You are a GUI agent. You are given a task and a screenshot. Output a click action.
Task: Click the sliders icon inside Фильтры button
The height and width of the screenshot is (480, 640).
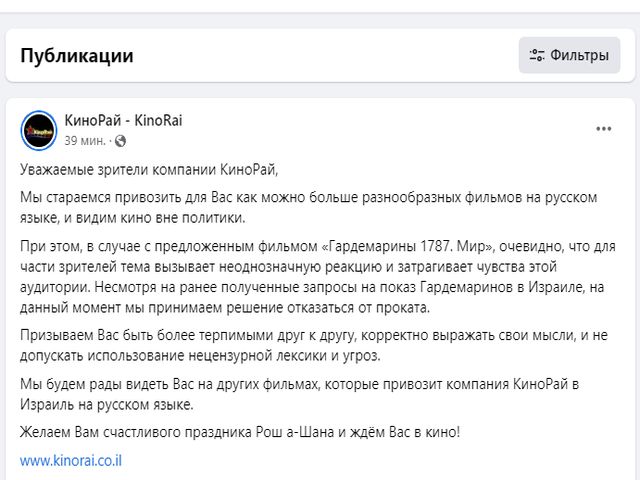pos(537,55)
